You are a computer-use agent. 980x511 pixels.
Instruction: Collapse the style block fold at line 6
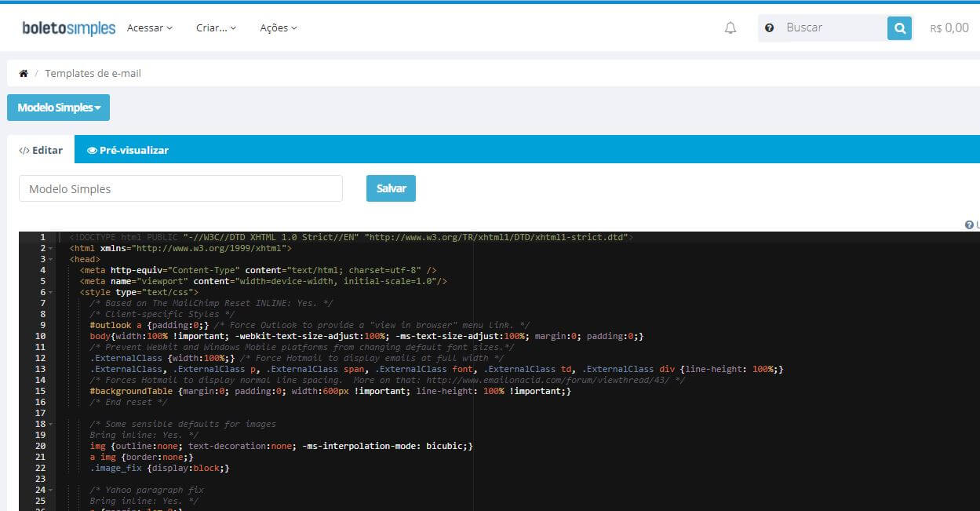click(x=50, y=292)
